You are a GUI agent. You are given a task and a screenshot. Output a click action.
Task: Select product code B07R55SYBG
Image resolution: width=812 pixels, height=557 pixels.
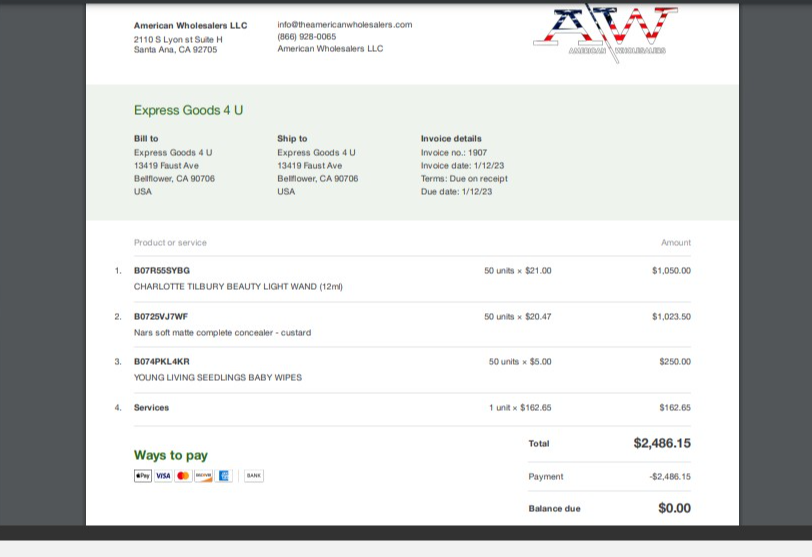tap(162, 271)
